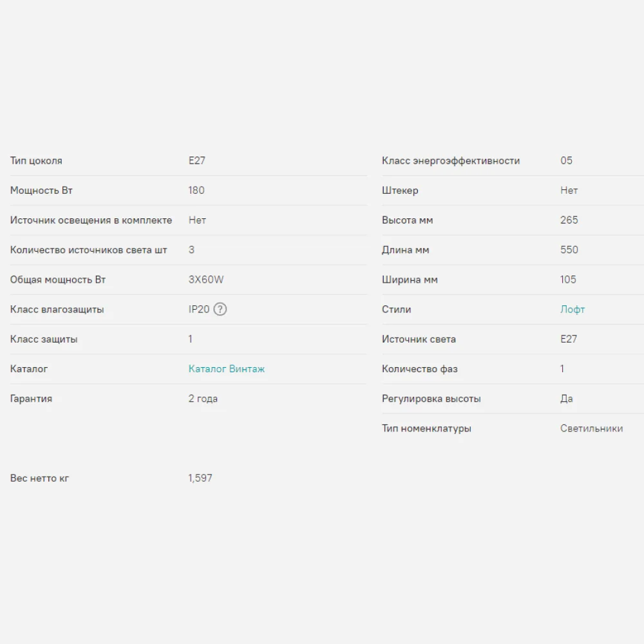Open the Каталог Винтаж link

[226, 369]
